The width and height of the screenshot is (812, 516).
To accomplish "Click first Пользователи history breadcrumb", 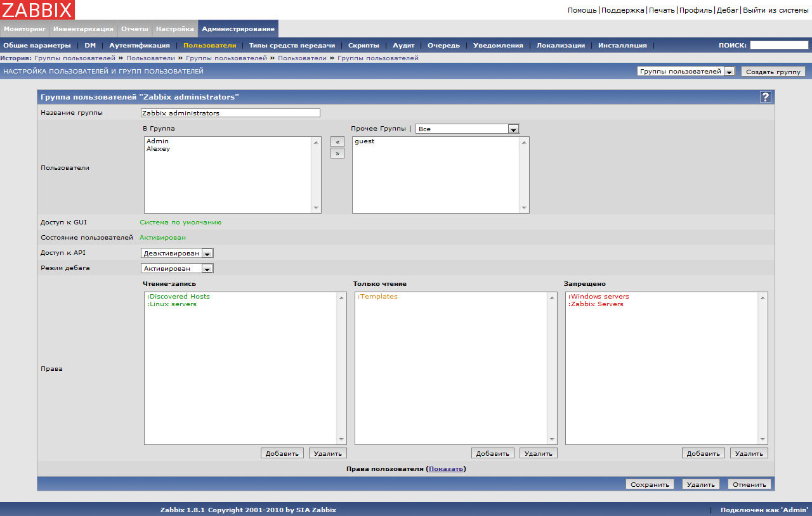I will pyautogui.click(x=150, y=58).
